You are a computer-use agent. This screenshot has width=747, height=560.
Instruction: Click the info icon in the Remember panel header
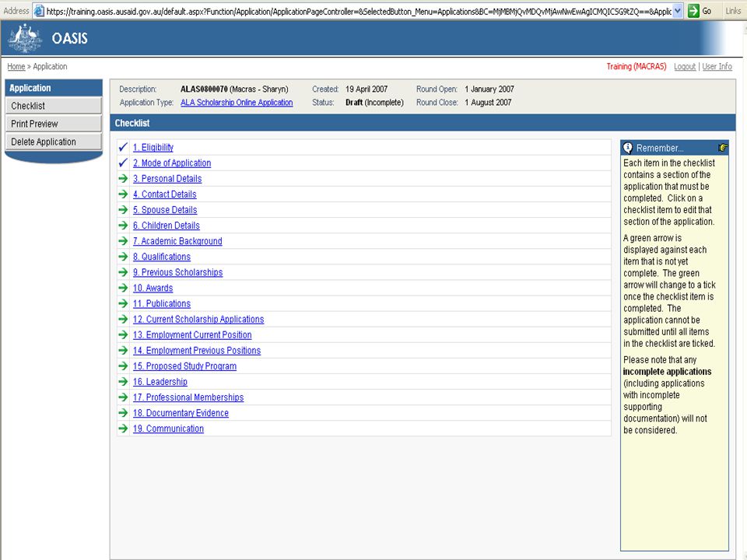click(629, 148)
